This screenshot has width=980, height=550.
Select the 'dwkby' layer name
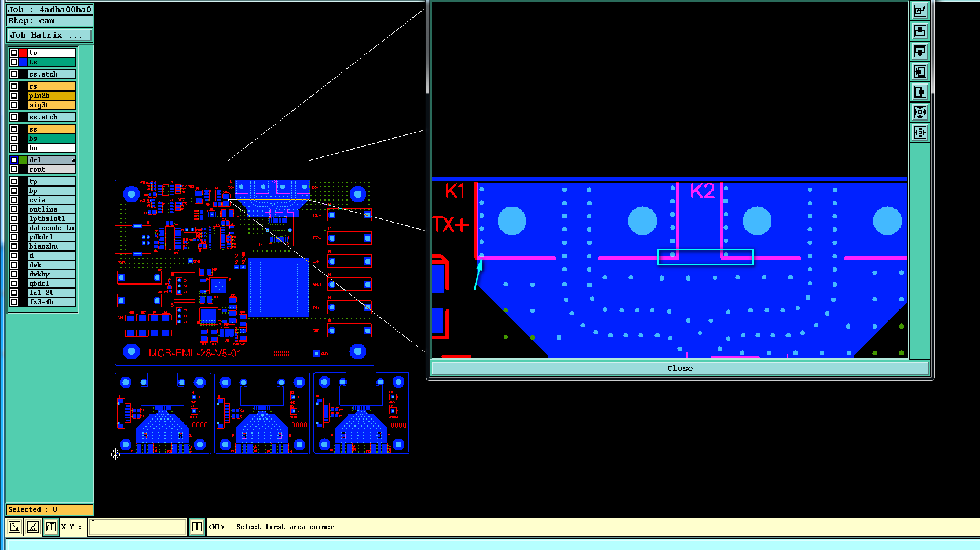[x=52, y=274]
